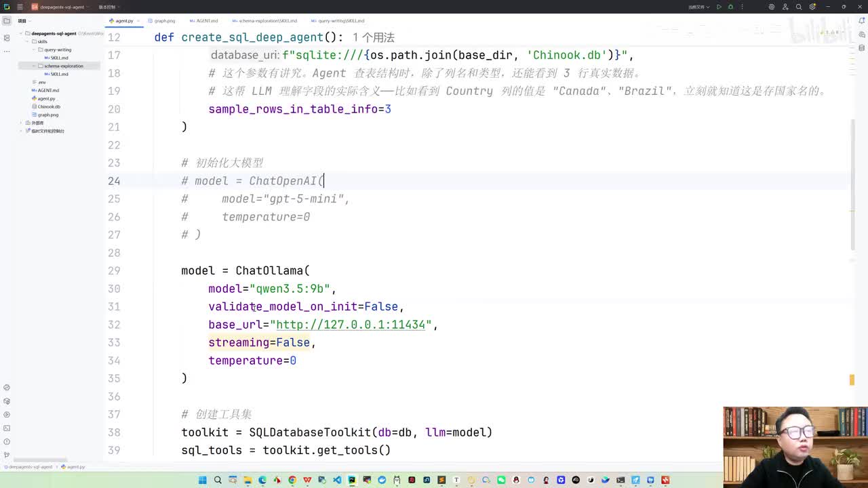This screenshot has height=488, width=868.
Task: Follow the http://127.0.0.1:11434 URL link
Action: (x=351, y=325)
